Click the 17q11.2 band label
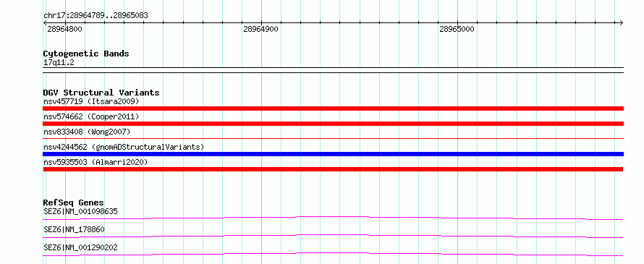 (x=59, y=63)
